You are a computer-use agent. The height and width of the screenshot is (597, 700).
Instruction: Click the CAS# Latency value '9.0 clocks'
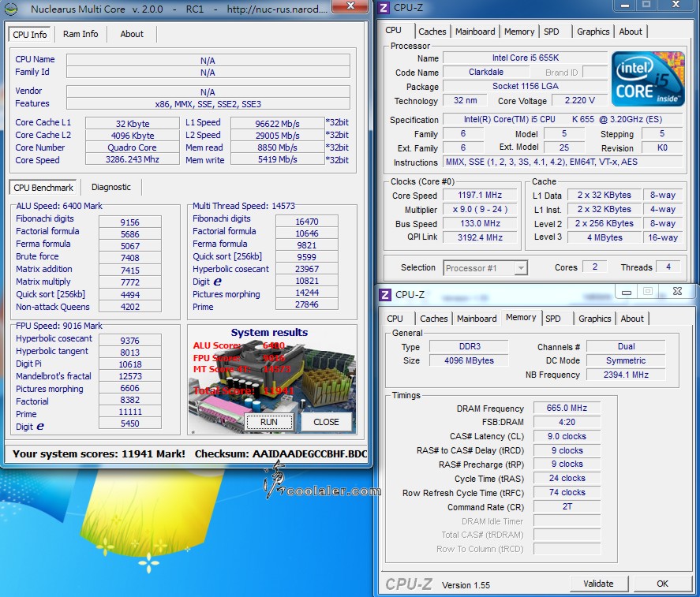pos(567,436)
